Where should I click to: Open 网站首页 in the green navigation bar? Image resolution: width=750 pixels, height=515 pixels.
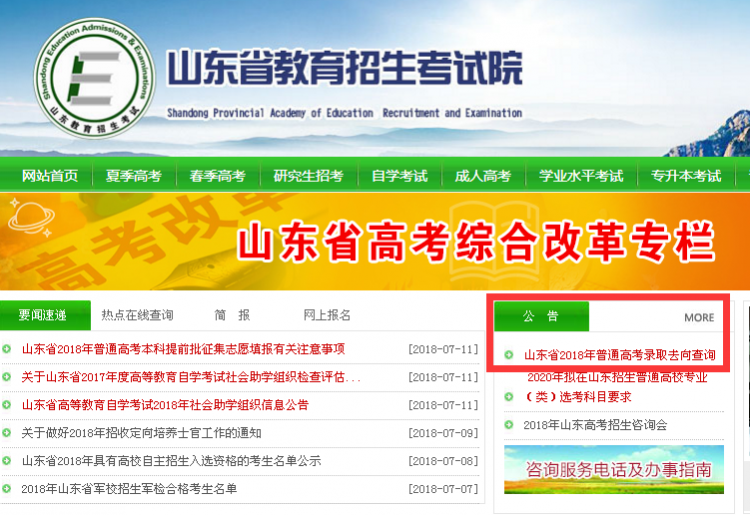click(x=50, y=176)
